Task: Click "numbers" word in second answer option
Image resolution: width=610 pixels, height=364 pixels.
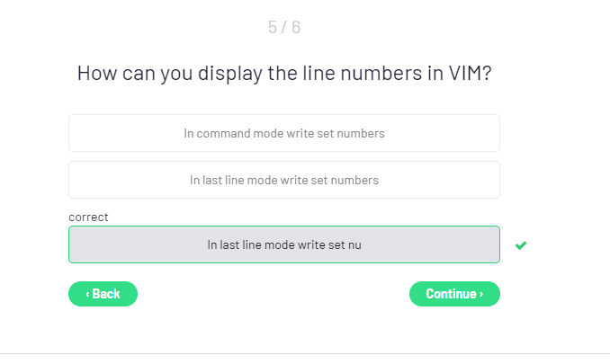Action: [355, 180]
